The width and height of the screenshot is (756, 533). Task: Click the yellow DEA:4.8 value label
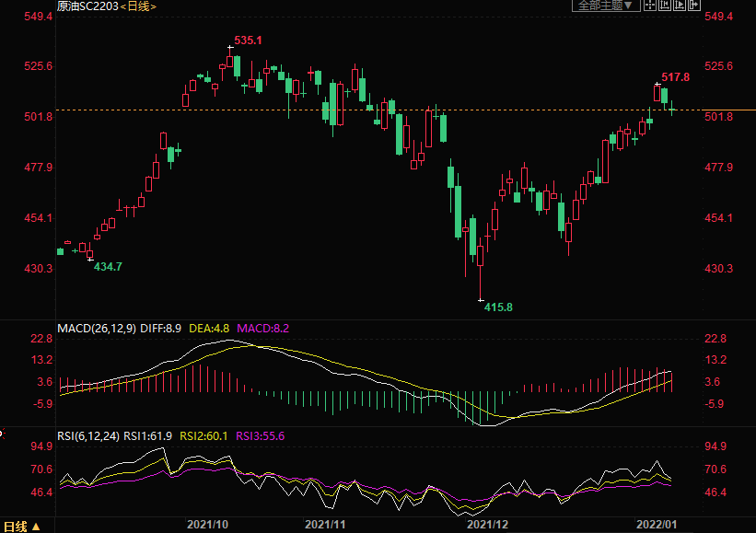[x=211, y=327]
